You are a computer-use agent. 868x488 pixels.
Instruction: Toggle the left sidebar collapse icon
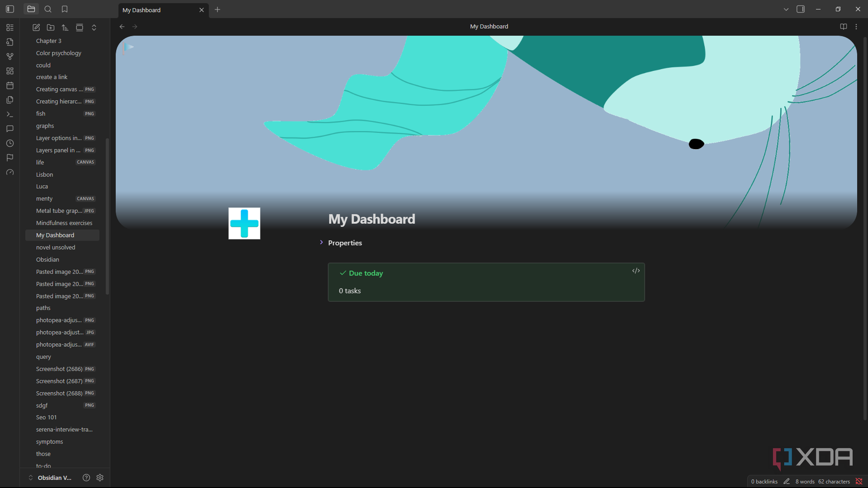(x=10, y=9)
